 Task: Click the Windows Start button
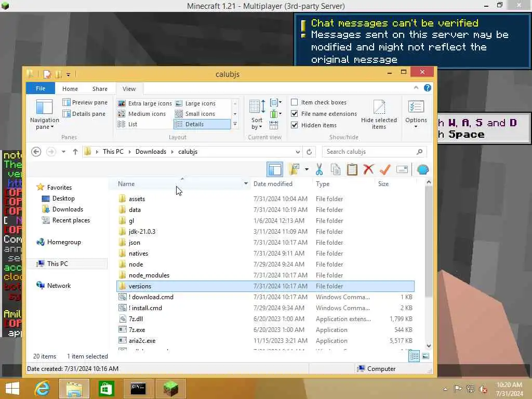[x=12, y=389]
